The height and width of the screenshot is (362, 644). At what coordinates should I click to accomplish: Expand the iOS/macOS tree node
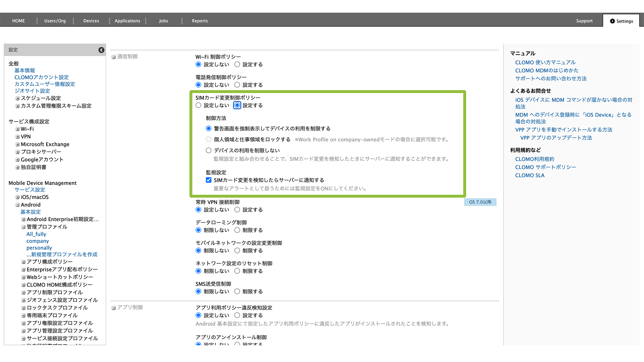pyautogui.click(x=17, y=197)
